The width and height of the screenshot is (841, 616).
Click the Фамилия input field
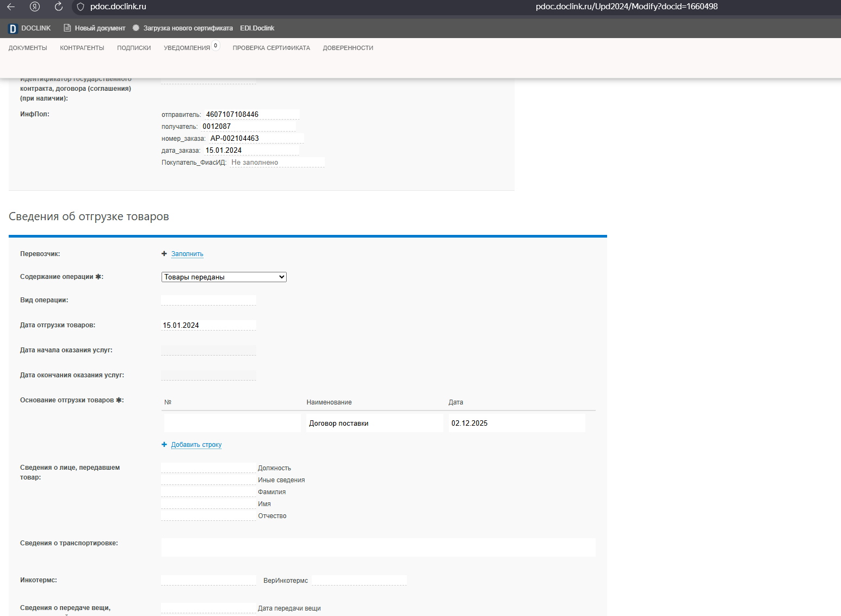[x=209, y=491]
